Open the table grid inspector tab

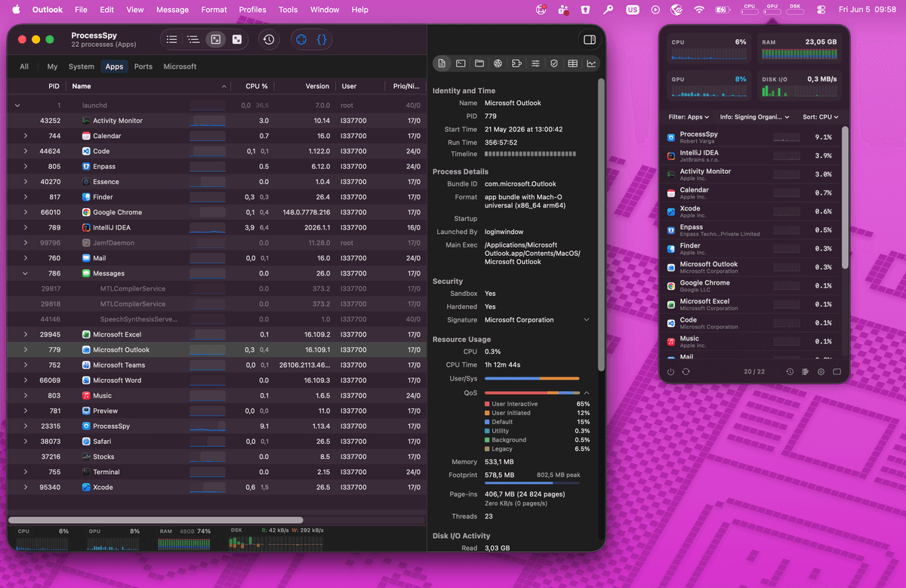tap(573, 63)
